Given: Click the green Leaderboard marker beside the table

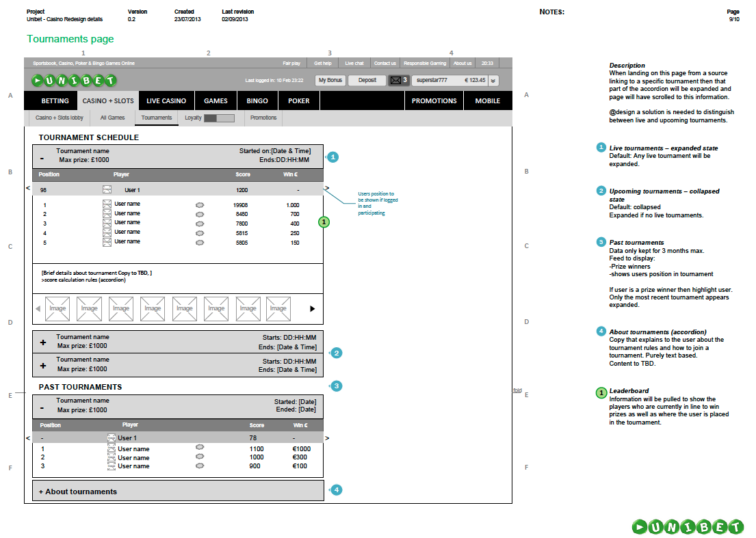Looking at the screenshot, I should (x=324, y=221).
